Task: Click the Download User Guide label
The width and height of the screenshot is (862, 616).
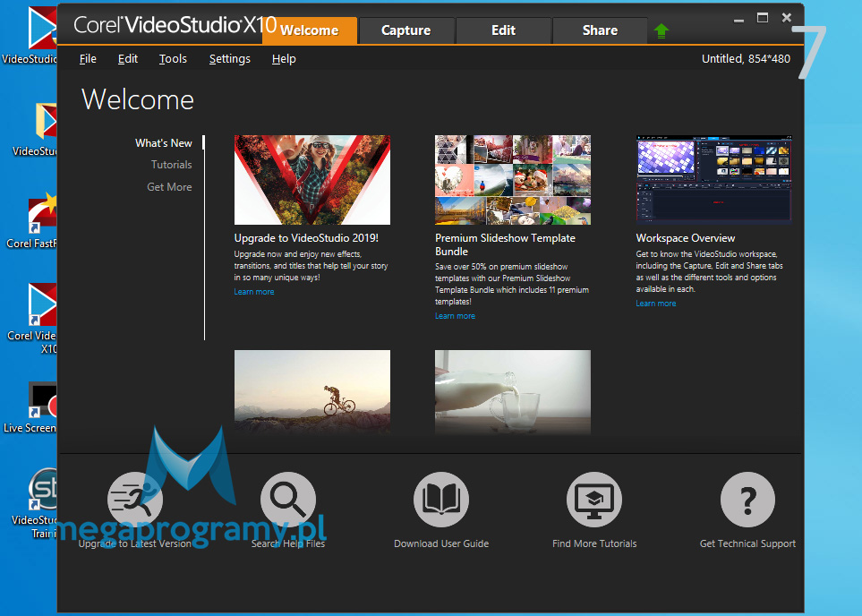Action: coord(441,543)
